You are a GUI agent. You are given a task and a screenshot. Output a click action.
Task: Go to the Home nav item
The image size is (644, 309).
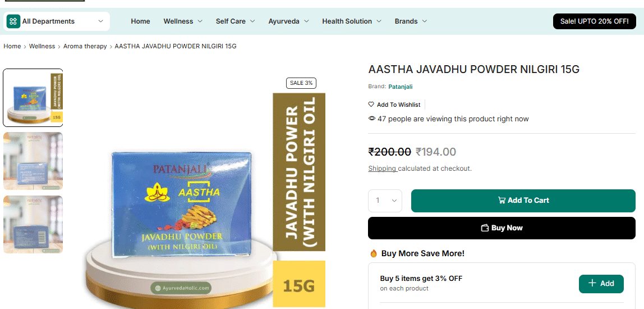click(140, 21)
